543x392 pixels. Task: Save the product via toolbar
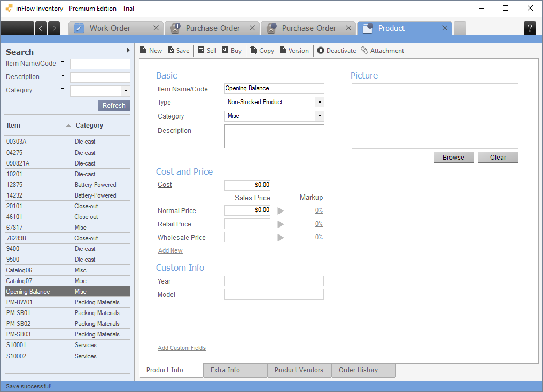pyautogui.click(x=179, y=51)
